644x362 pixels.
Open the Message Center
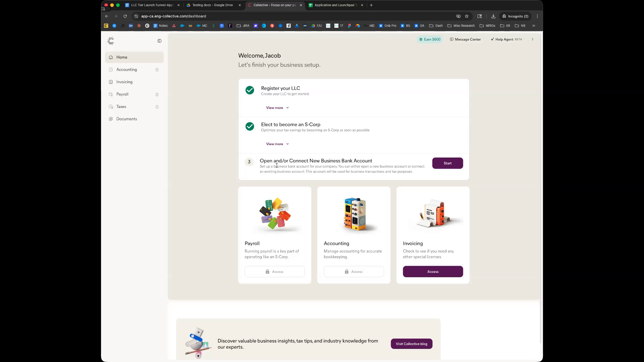point(465,39)
